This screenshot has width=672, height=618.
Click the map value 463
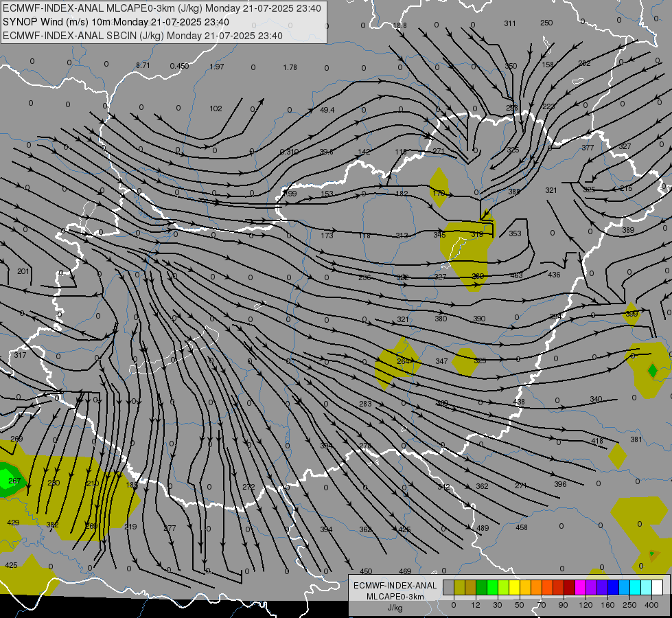516,275
